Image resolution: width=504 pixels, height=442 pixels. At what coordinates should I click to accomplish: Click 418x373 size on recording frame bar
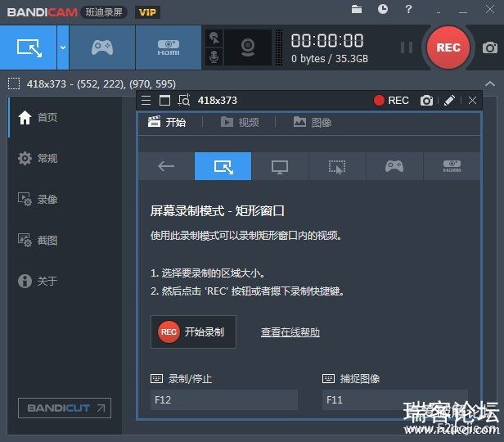pos(218,101)
